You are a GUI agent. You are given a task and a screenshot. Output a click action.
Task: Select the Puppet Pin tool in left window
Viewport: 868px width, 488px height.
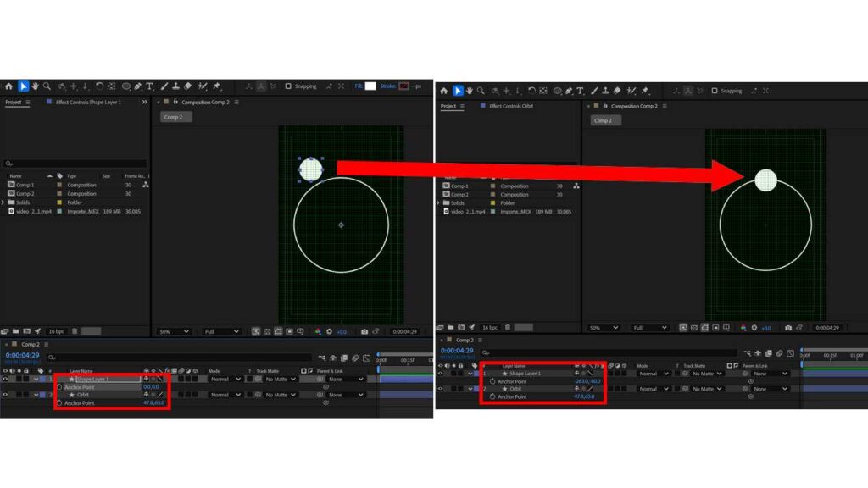point(217,86)
